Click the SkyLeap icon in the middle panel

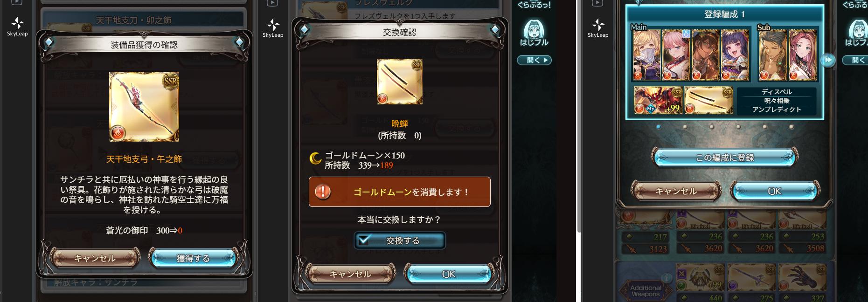coord(273,27)
